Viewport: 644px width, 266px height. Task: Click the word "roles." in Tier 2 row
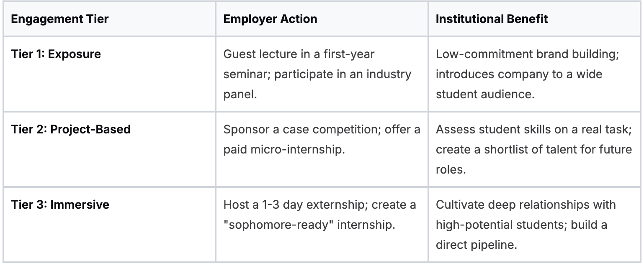(x=451, y=169)
